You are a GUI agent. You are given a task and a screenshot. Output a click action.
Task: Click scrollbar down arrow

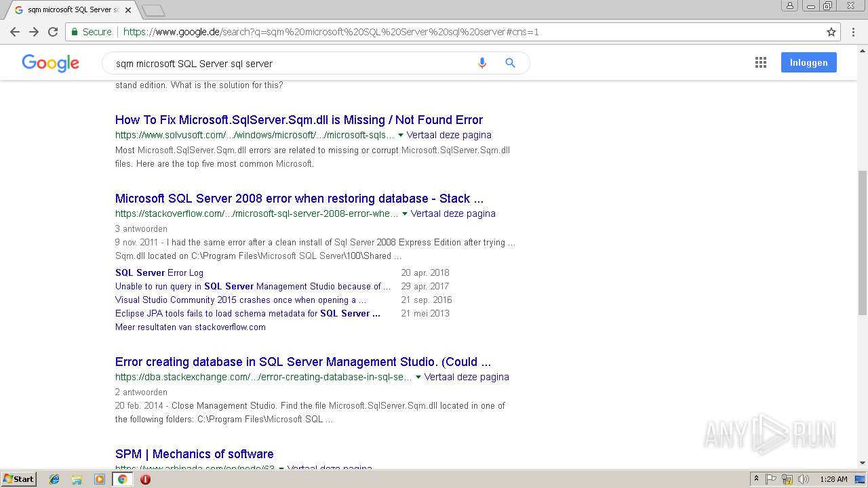click(862, 463)
